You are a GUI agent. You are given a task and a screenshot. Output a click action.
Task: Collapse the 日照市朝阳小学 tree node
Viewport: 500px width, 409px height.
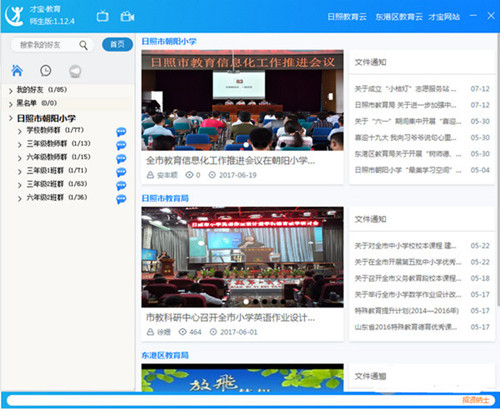tap(11, 118)
